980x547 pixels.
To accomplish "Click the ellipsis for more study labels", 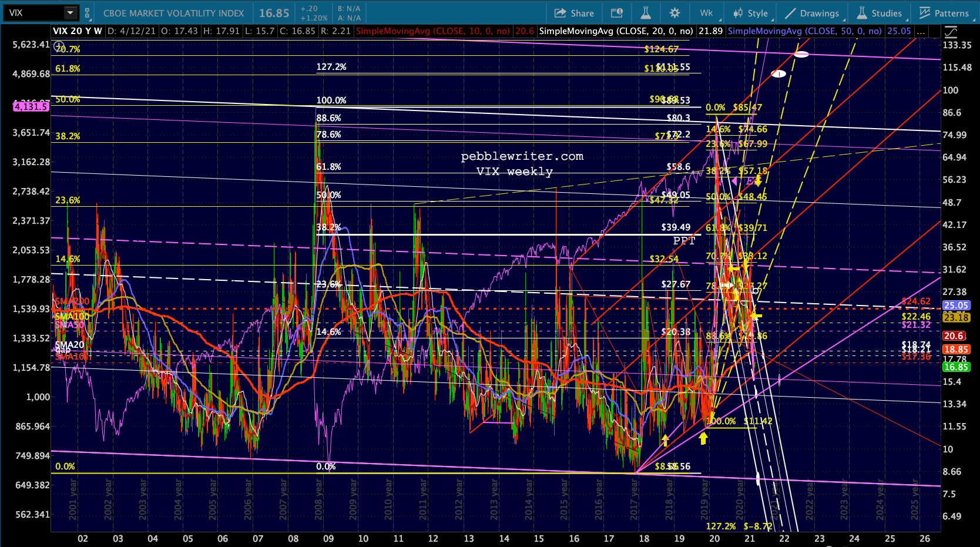I will point(921,31).
